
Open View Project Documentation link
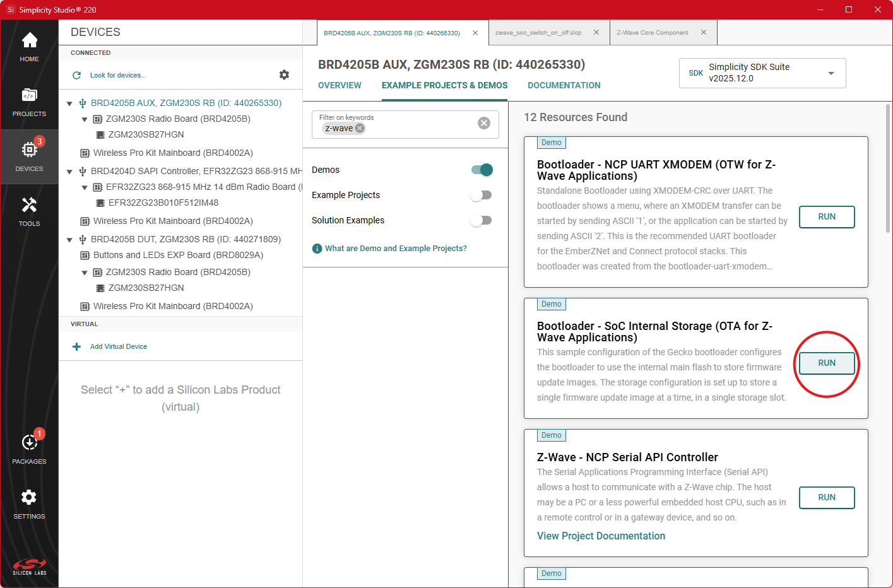tap(601, 536)
